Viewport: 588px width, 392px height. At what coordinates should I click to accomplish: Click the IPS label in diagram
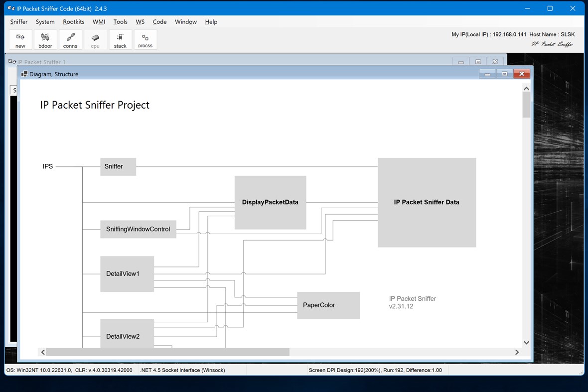click(48, 166)
